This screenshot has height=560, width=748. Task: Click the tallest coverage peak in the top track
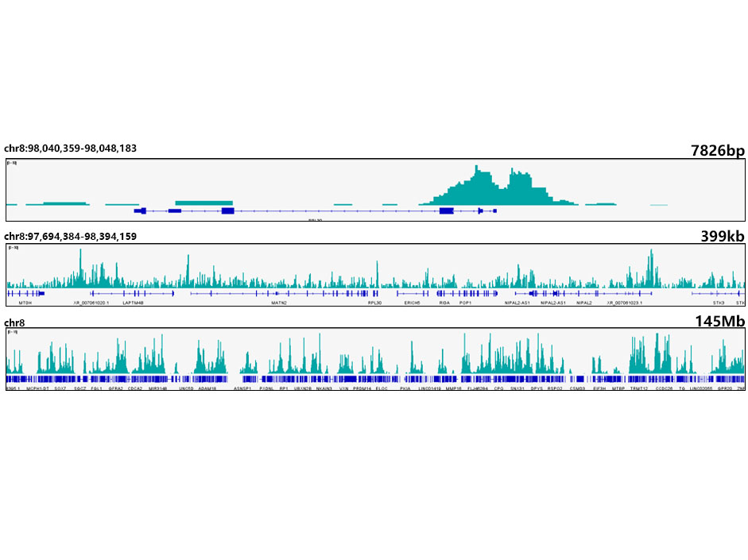pos(475,171)
